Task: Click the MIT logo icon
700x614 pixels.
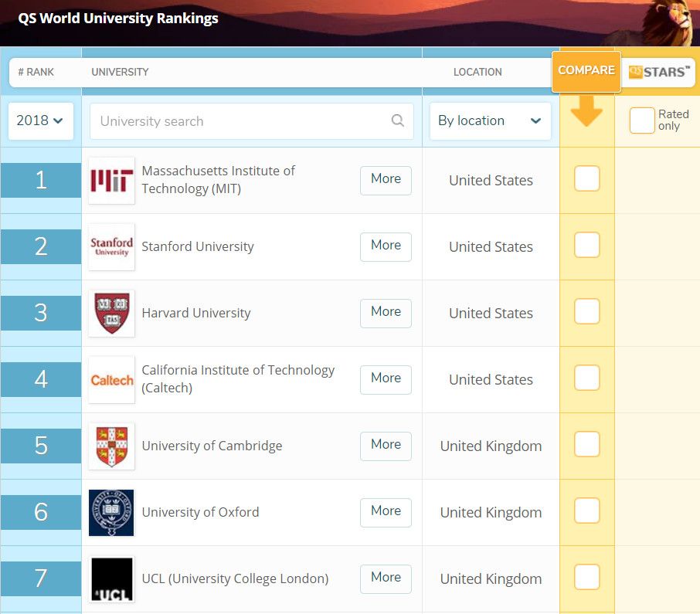Action: coord(111,181)
